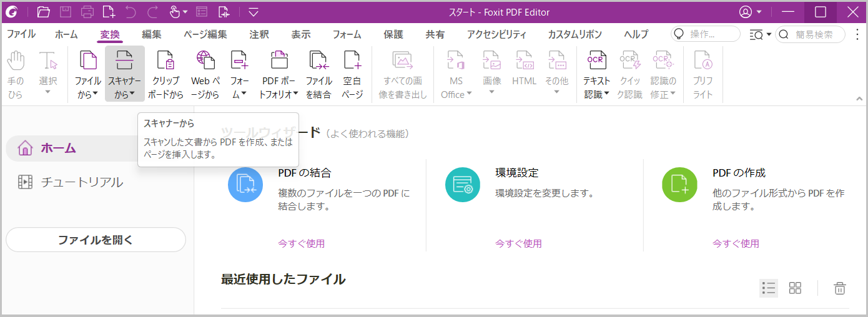Click the Print icon in quick access toolbar
The image size is (868, 317).
pyautogui.click(x=87, y=12)
